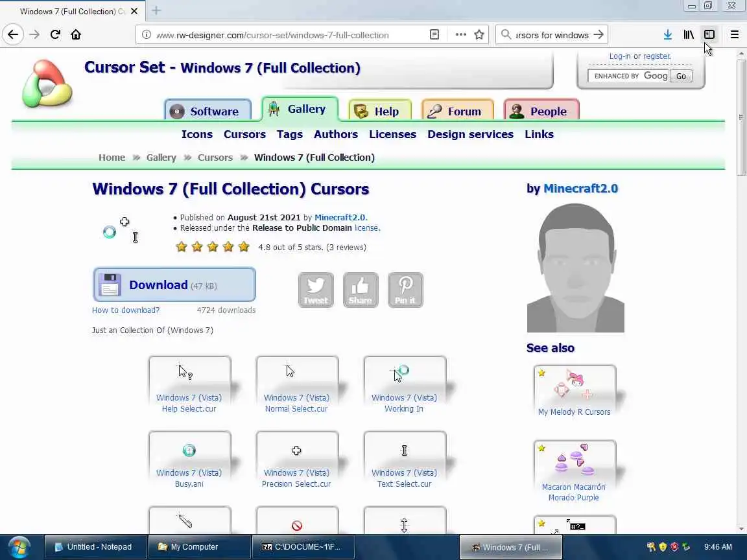
Task: Open the page actions three-dot menu
Action: click(460, 35)
